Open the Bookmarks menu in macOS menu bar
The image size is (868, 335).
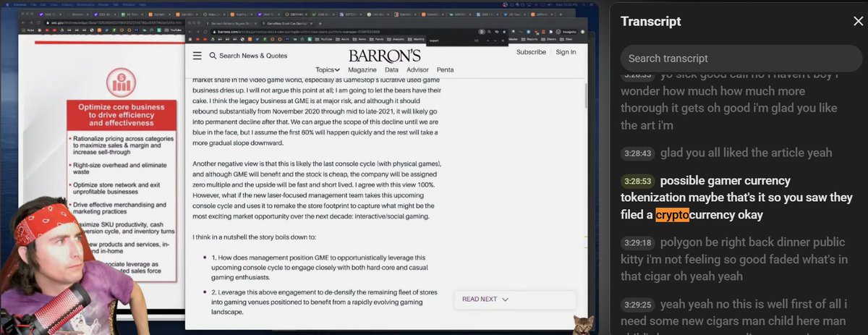click(x=85, y=4)
